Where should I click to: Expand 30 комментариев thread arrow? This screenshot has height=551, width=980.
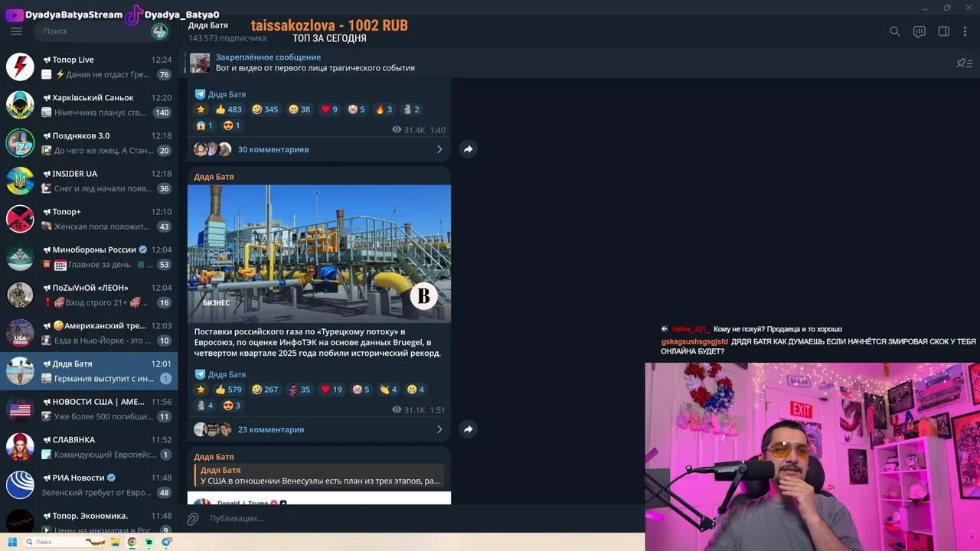coord(439,149)
